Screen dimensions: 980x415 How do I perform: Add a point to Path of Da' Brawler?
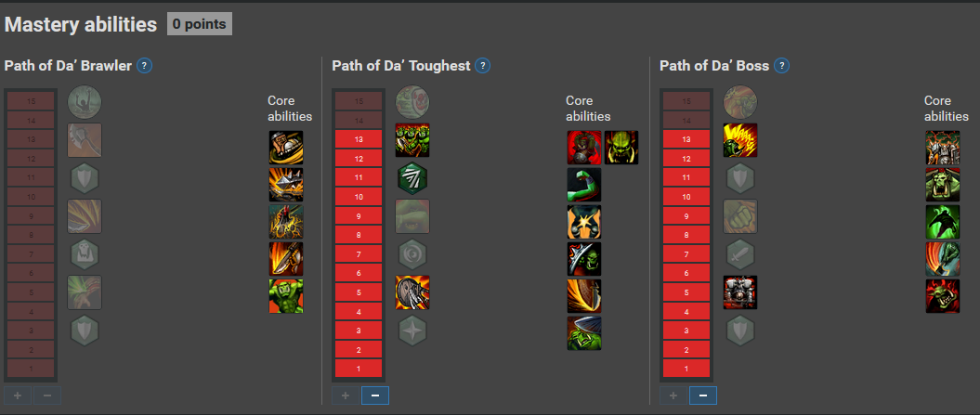tap(18, 396)
